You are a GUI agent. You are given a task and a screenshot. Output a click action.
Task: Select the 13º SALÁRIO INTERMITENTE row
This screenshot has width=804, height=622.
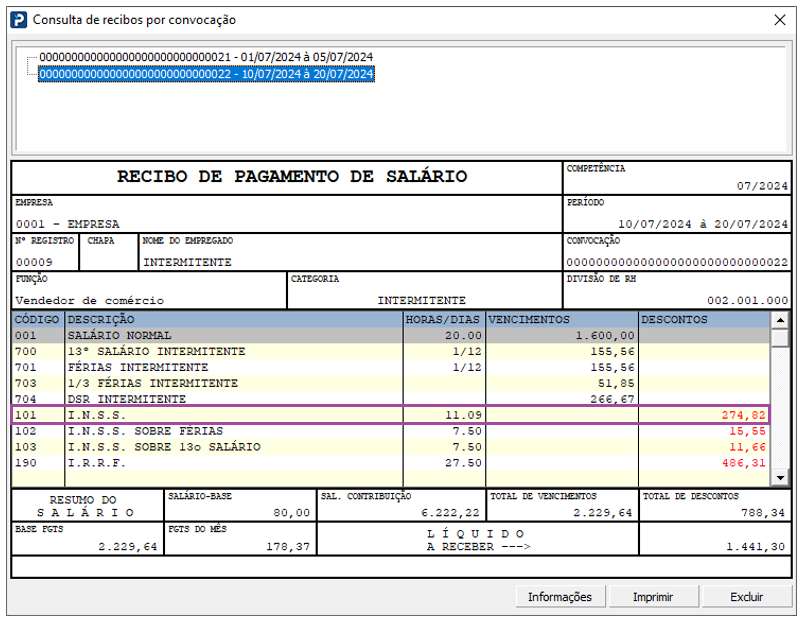click(391, 351)
